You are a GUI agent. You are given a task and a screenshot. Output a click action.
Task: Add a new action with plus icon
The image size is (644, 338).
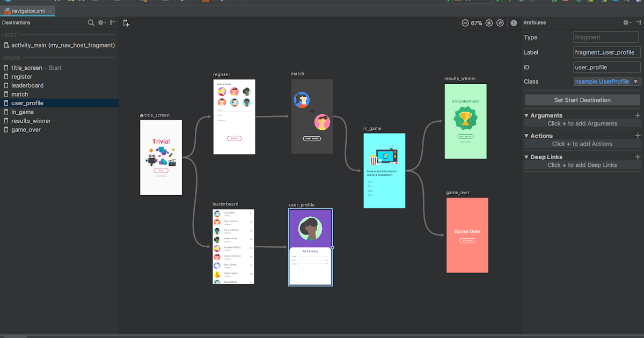coord(638,136)
